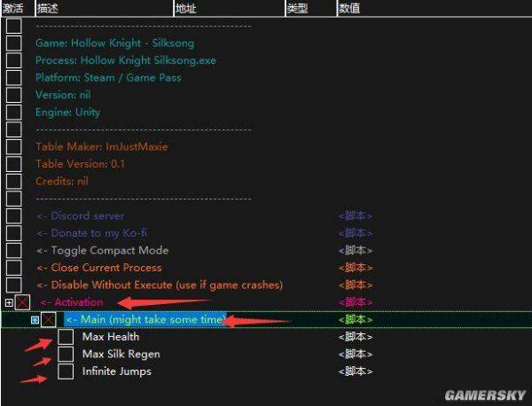The height and width of the screenshot is (406, 532).
Task: Click the <脚本> value in Infinite Jumps row
Action: 356,371
